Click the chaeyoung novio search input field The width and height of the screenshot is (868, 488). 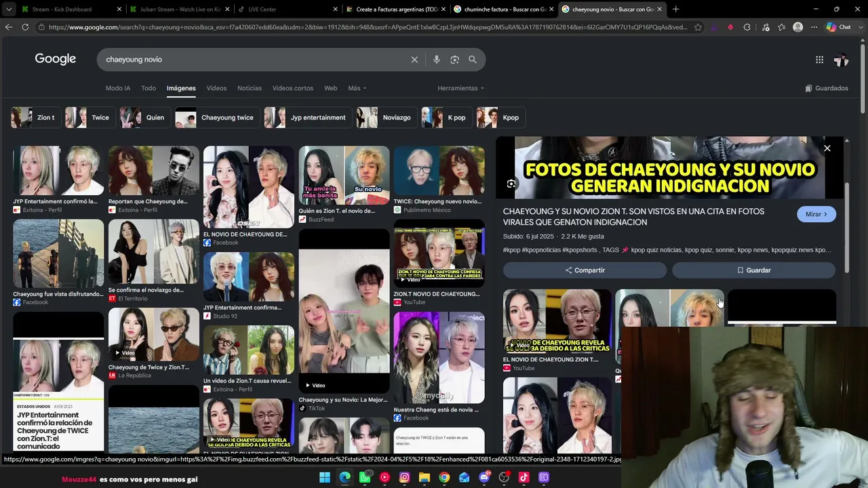tap(254, 60)
